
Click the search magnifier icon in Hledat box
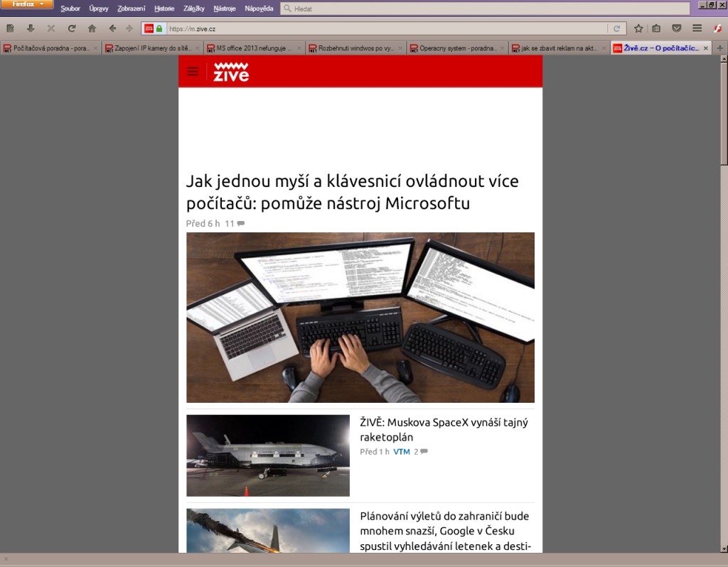tap(287, 9)
